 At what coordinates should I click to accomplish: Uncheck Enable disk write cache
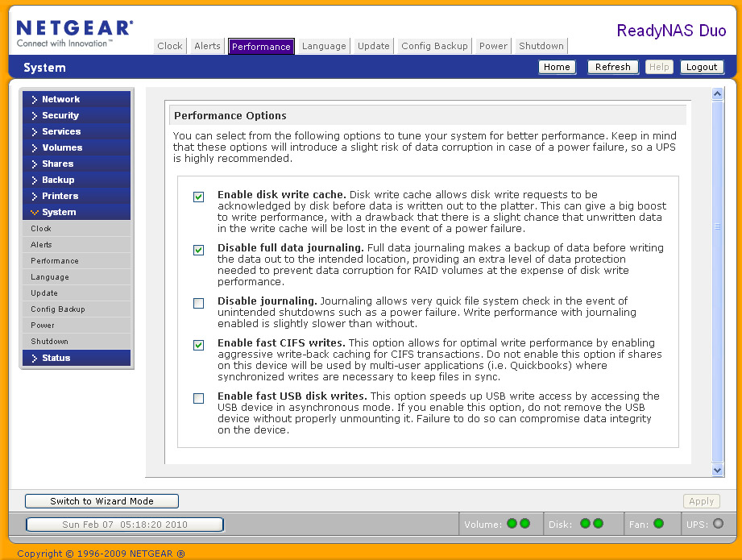198,196
